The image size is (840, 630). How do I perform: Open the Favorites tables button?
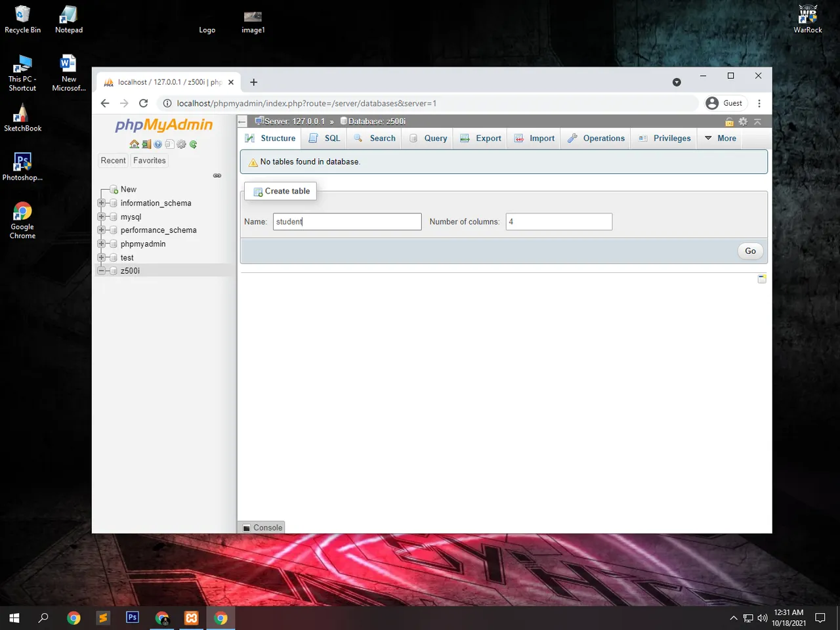[x=150, y=161]
